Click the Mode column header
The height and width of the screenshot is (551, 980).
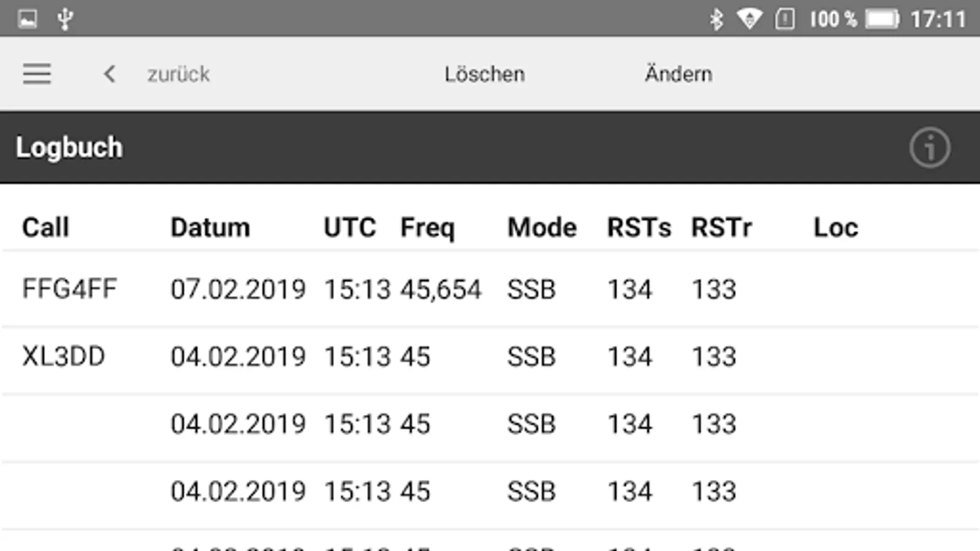pyautogui.click(x=542, y=228)
